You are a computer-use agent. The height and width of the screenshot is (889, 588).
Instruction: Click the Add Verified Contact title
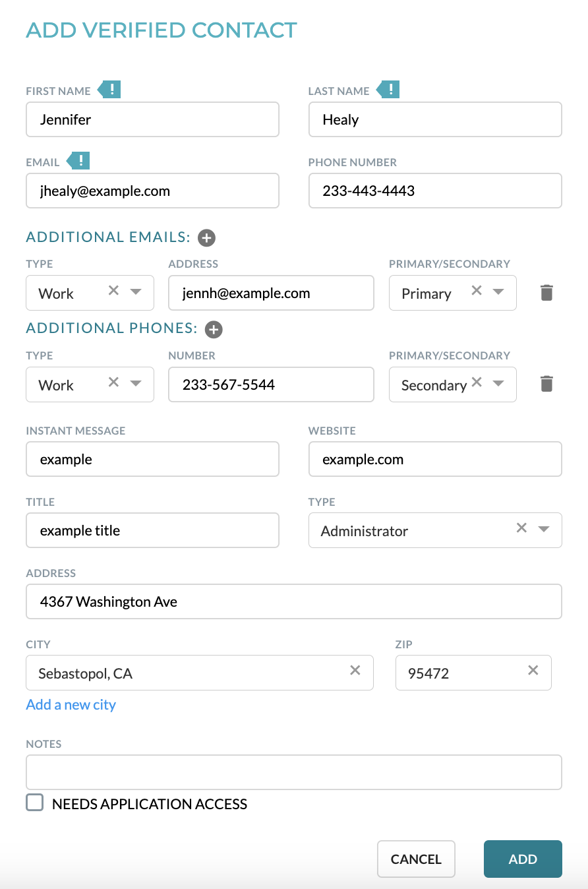pos(162,30)
